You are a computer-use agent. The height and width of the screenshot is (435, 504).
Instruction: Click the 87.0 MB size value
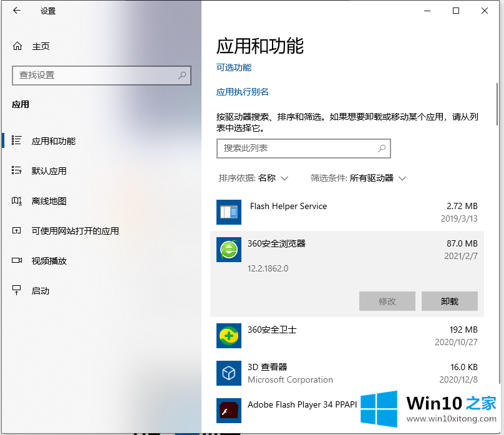pyautogui.click(x=462, y=243)
